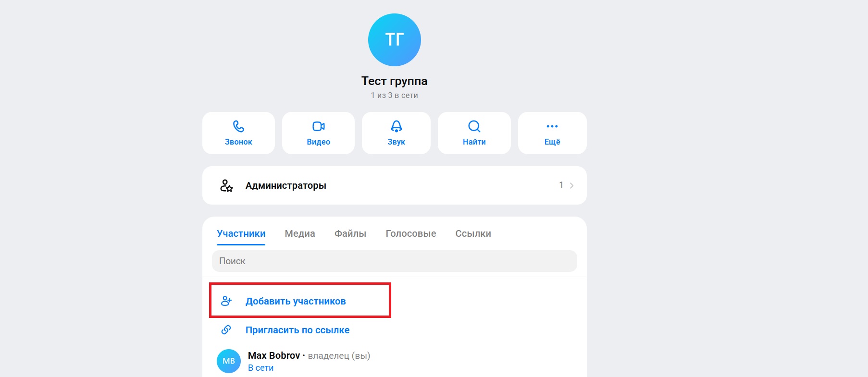Click the Администраторы person-star icon
The image size is (868, 377).
click(x=226, y=185)
